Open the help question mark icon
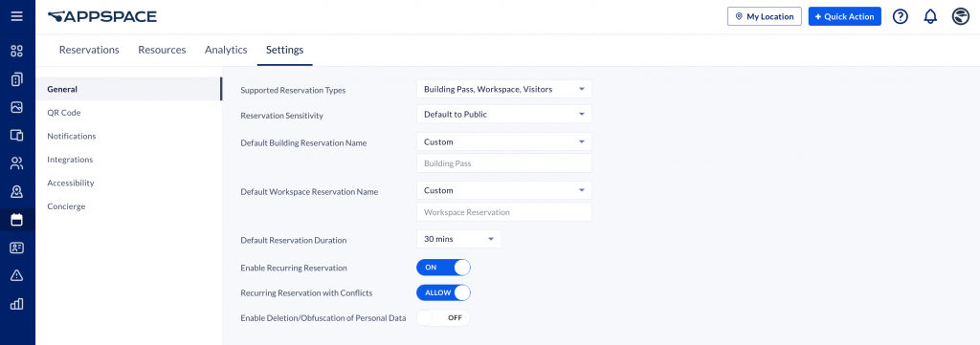 [x=900, y=17]
